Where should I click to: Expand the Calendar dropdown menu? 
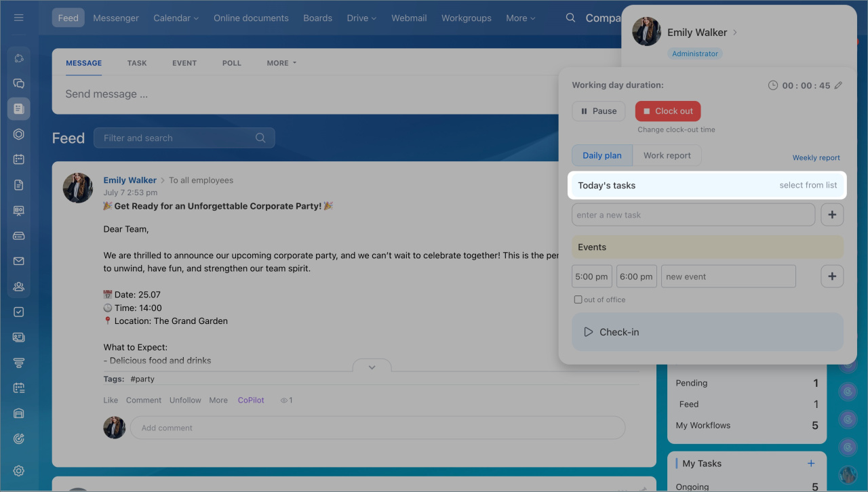tap(176, 18)
